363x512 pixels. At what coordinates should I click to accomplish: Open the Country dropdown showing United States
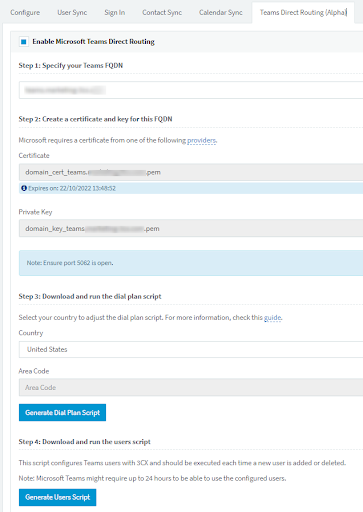191,349
